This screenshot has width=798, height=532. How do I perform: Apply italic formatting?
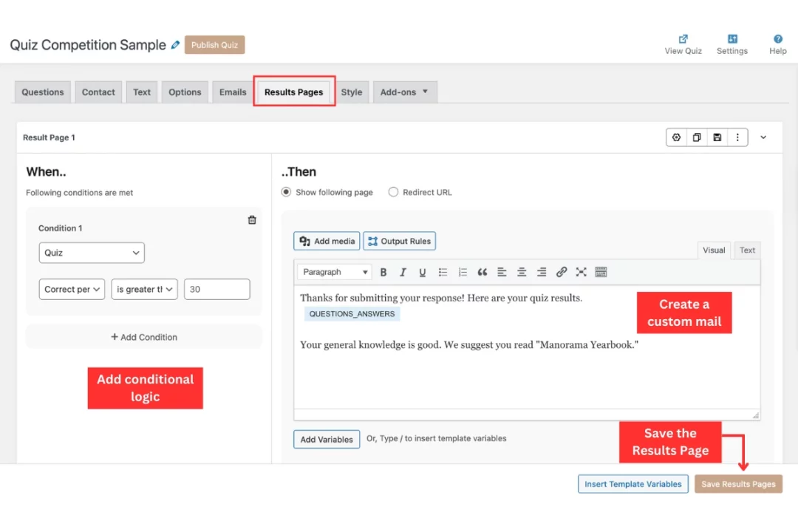point(403,272)
